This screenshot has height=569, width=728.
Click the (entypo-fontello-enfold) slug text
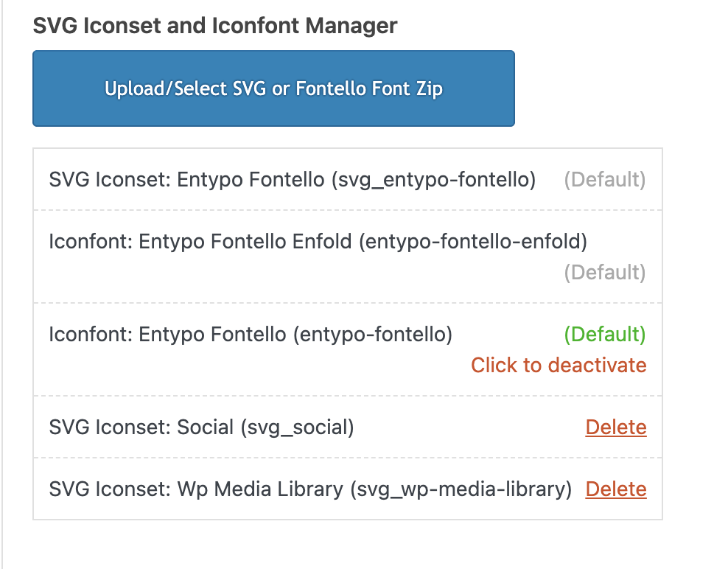tap(472, 242)
